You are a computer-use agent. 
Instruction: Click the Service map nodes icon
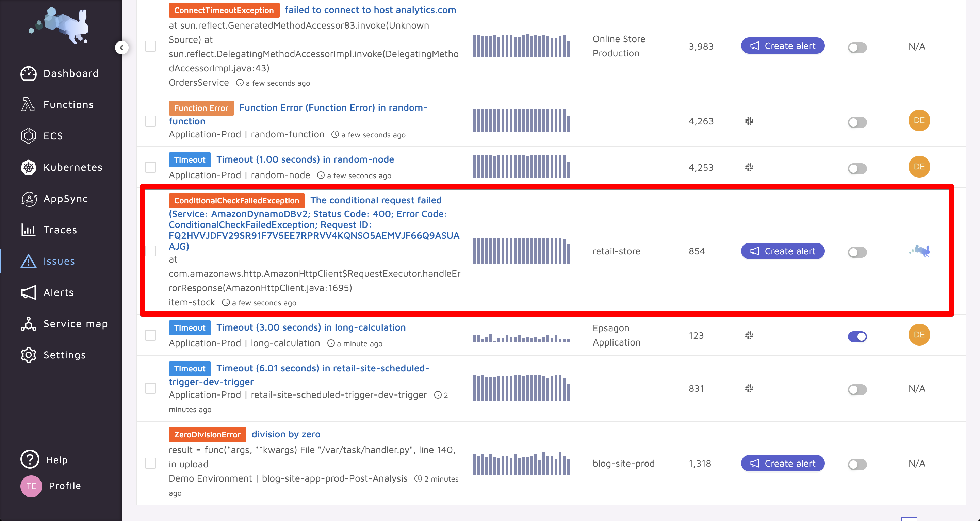(29, 324)
